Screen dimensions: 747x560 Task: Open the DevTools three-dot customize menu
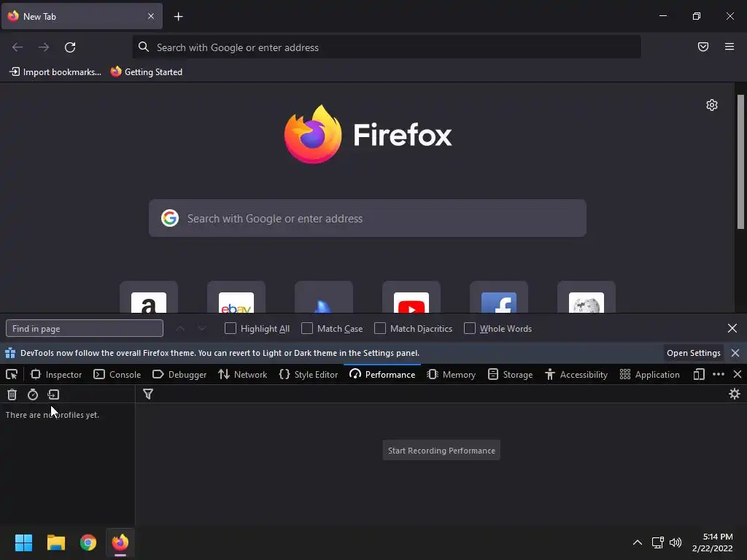tap(719, 375)
